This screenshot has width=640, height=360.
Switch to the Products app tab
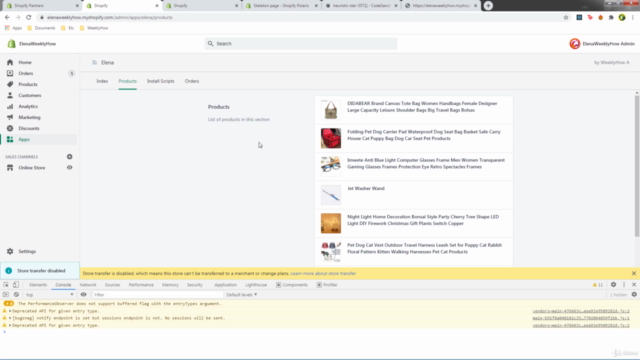127,81
